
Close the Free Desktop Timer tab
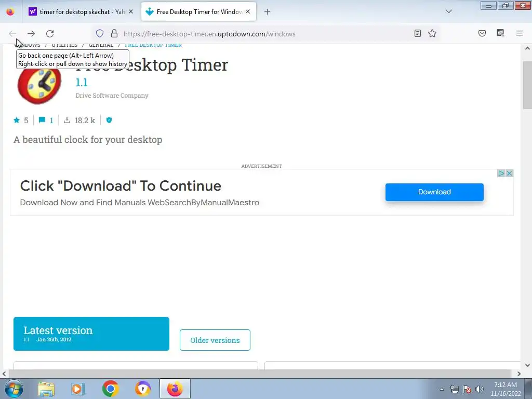pos(248,11)
